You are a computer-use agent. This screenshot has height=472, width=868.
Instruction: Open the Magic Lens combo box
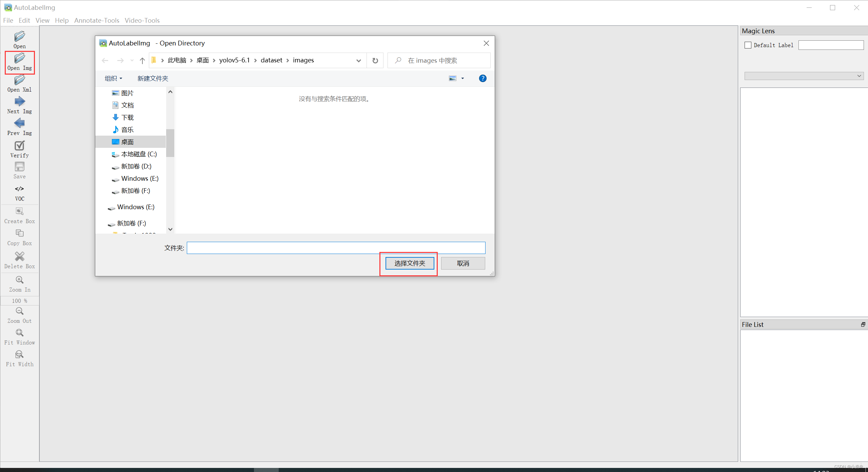click(x=804, y=76)
